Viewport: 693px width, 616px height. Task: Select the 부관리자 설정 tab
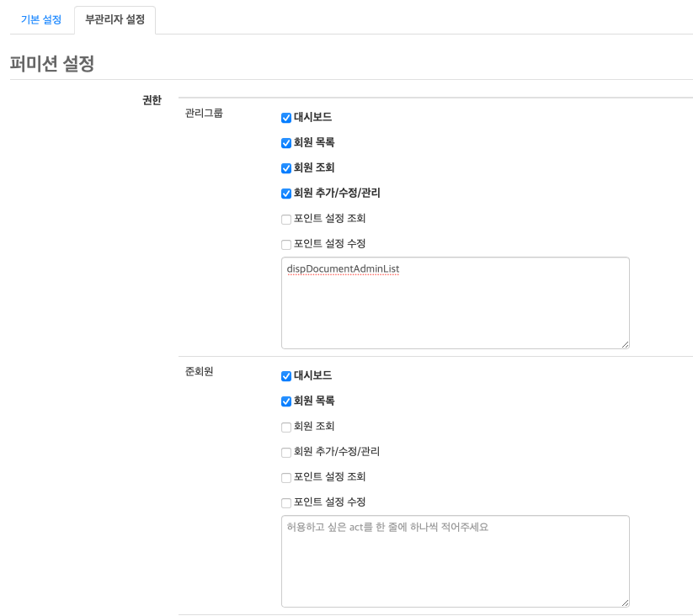click(x=115, y=19)
